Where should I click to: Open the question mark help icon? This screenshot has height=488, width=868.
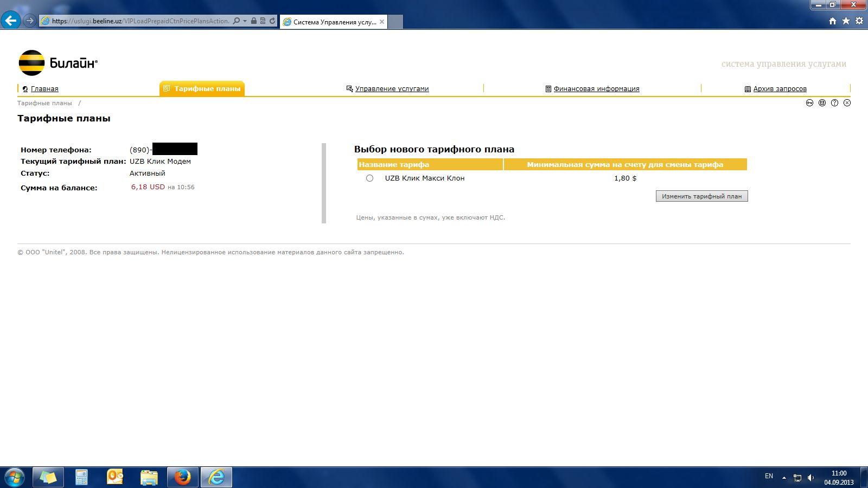click(x=834, y=103)
